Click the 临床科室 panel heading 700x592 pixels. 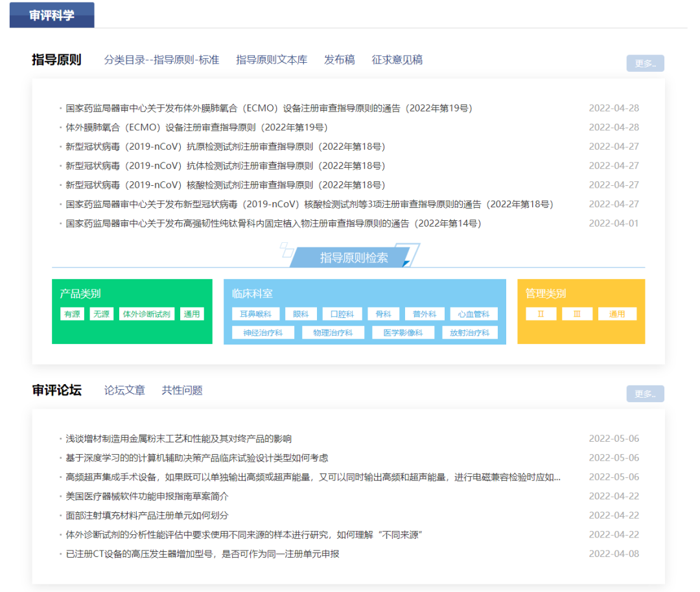[x=252, y=293]
